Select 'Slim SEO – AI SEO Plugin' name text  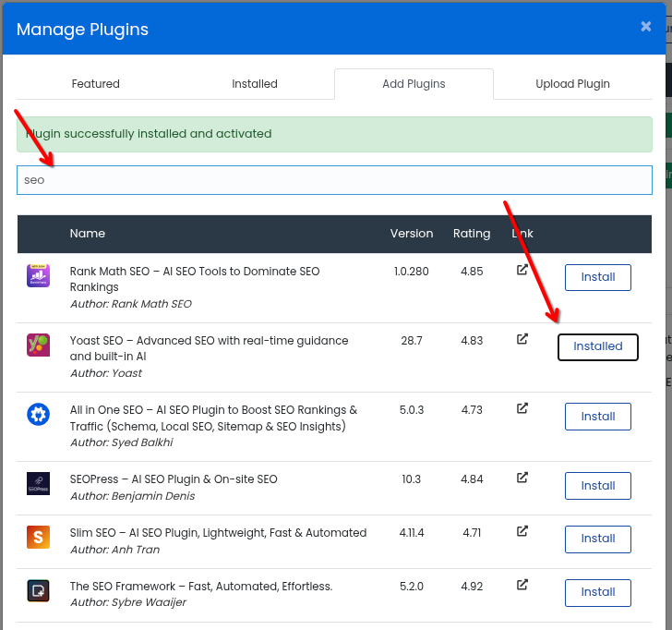[218, 533]
